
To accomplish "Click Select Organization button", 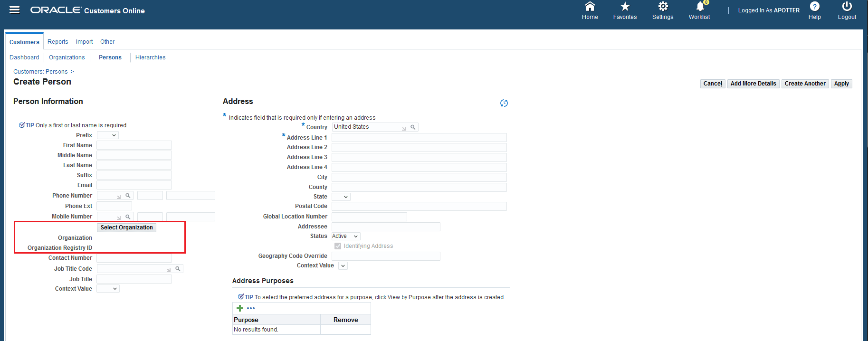I will click(x=127, y=227).
